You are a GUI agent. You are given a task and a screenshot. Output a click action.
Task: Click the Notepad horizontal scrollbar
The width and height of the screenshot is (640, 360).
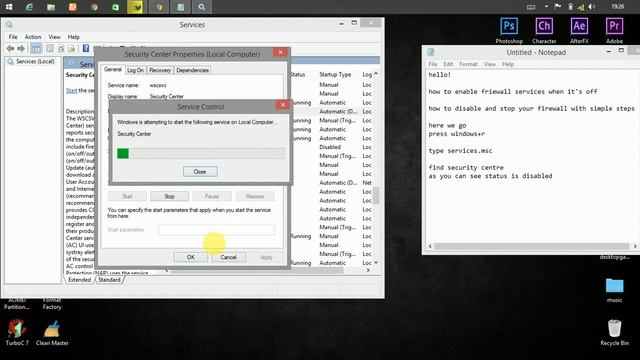point(532,246)
